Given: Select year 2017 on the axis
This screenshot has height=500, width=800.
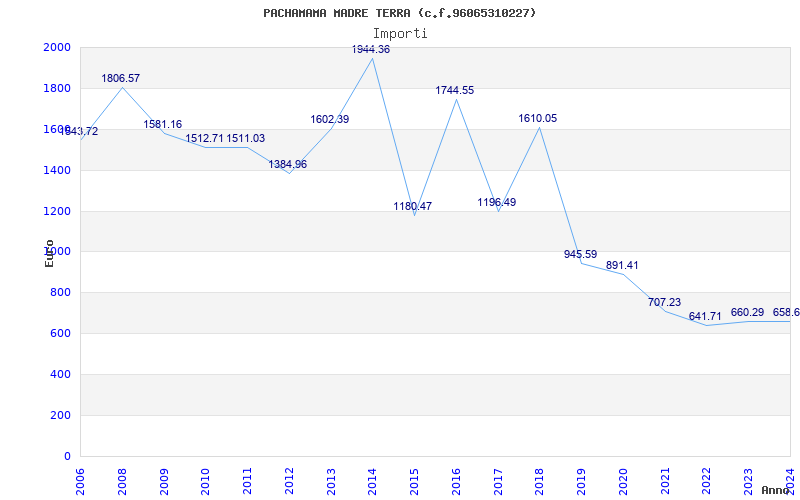Looking at the screenshot, I should tap(498, 481).
